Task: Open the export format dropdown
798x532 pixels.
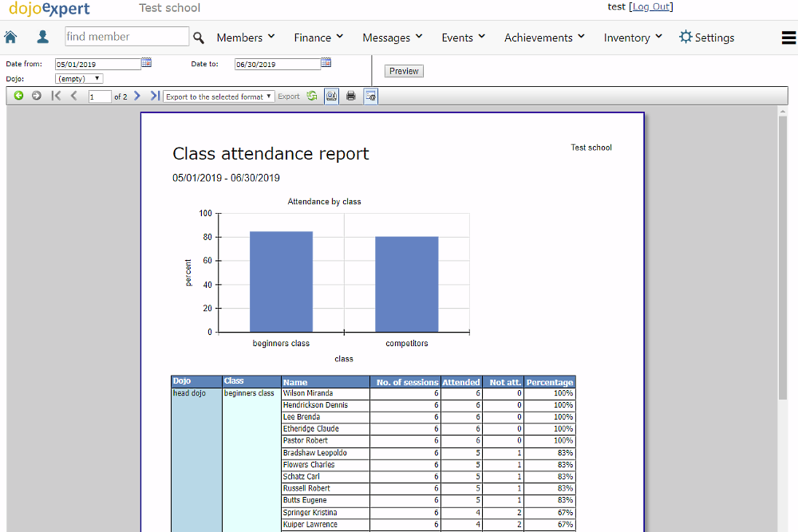Action: [219, 97]
